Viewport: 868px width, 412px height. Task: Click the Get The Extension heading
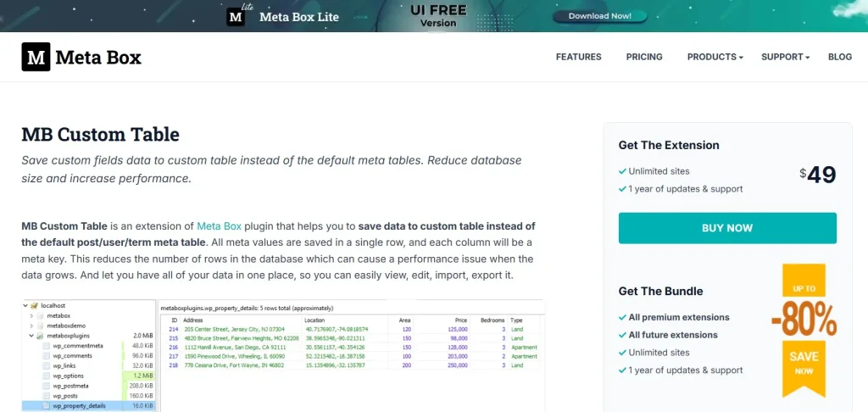pyautogui.click(x=669, y=146)
